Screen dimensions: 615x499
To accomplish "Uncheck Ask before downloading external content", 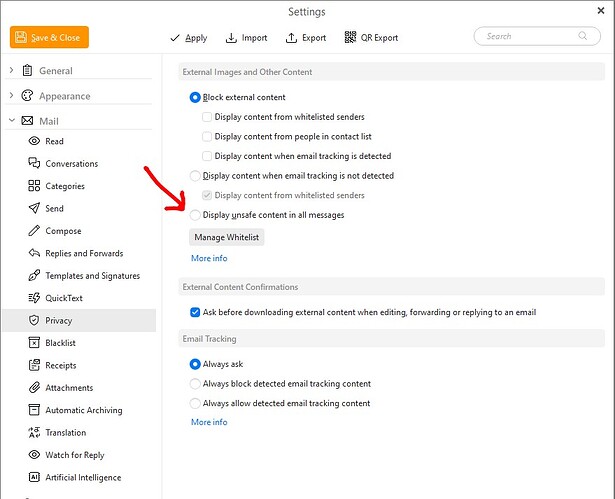I will click(x=195, y=312).
